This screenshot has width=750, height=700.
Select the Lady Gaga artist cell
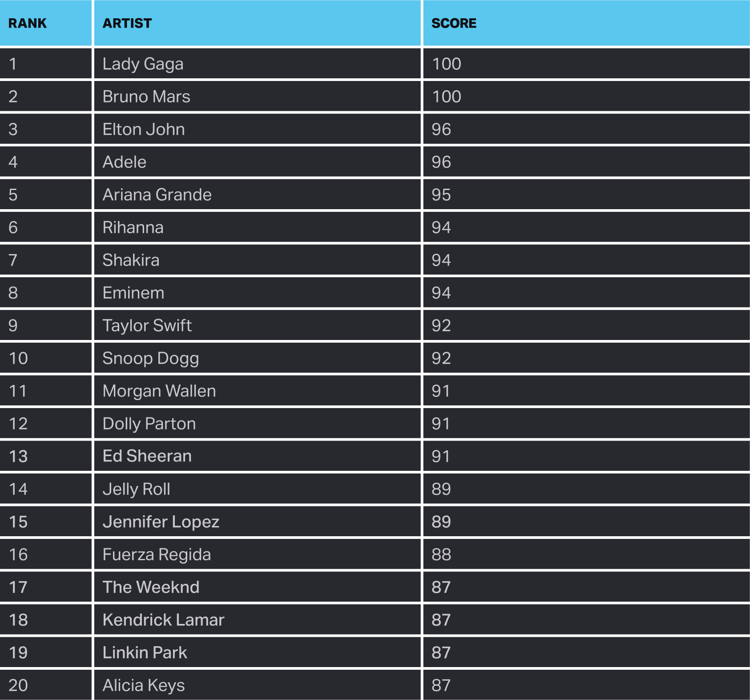[x=143, y=64]
